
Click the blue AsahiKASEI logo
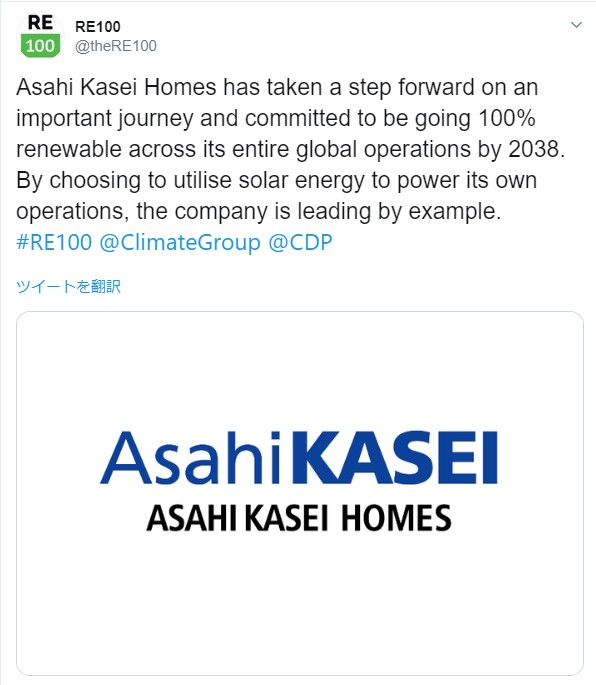point(299,457)
